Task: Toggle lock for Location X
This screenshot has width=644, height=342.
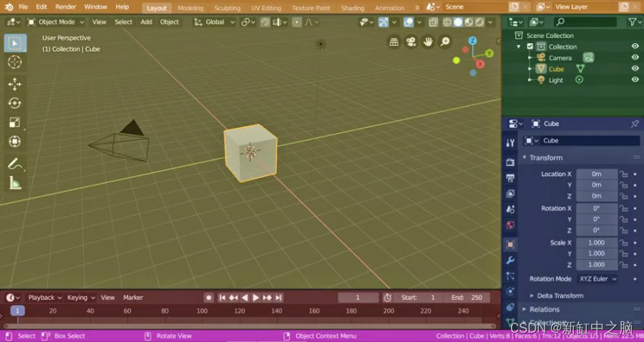Action: [x=624, y=174]
